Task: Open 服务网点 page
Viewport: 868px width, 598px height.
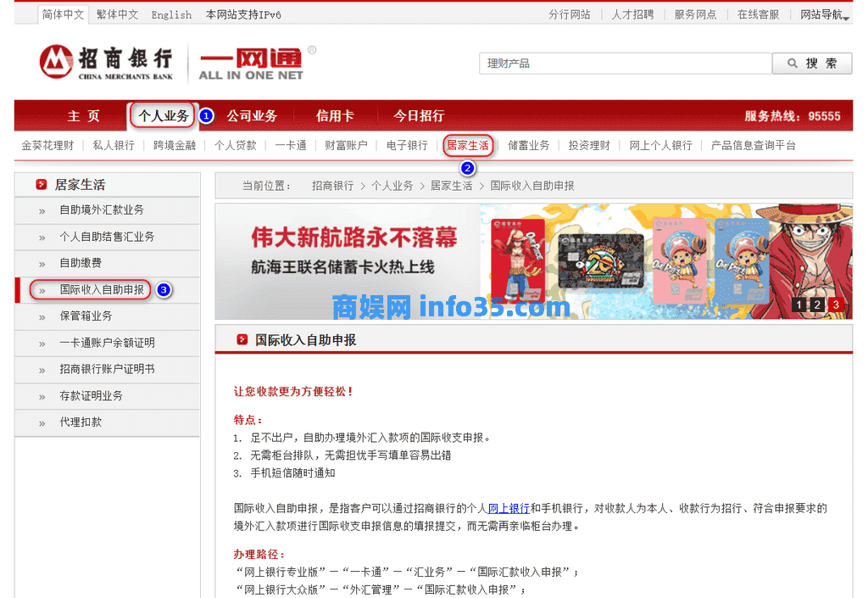Action: tap(695, 15)
